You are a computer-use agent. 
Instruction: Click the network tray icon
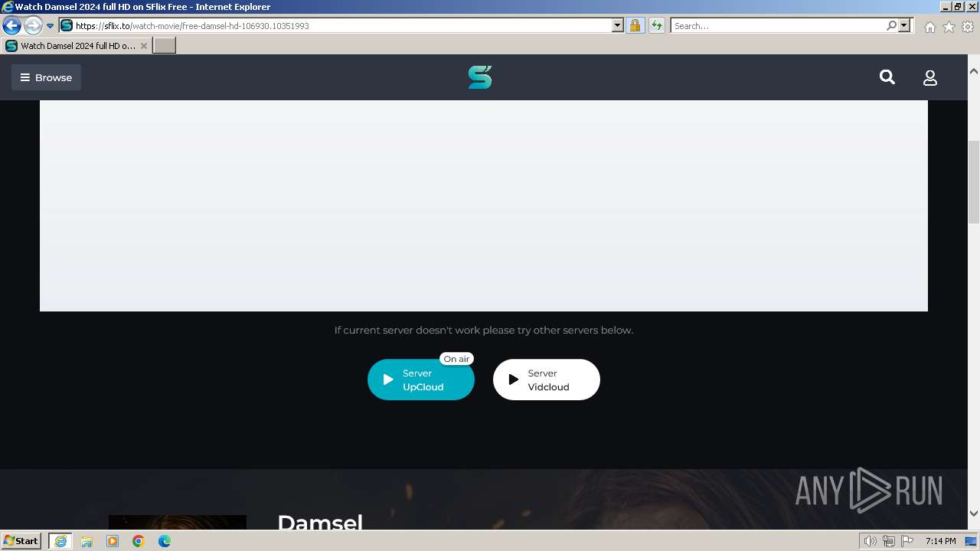pos(889,541)
